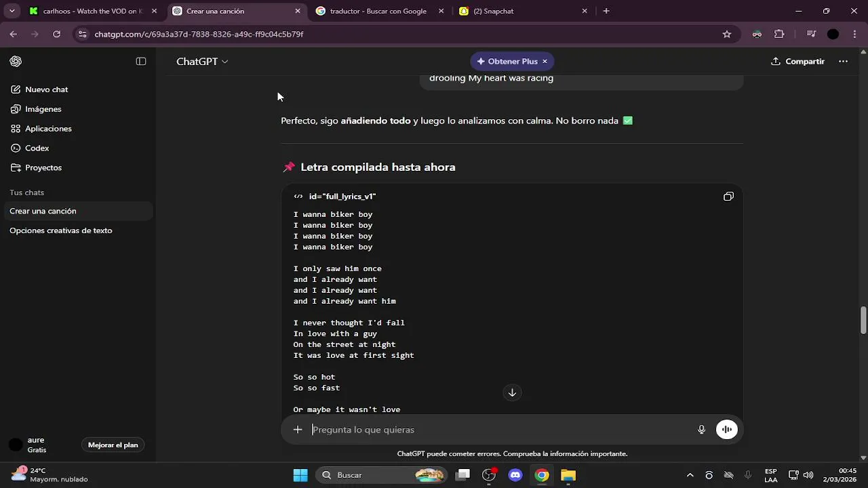
Task: Click the line 'and I already want him'
Action: 344,301
